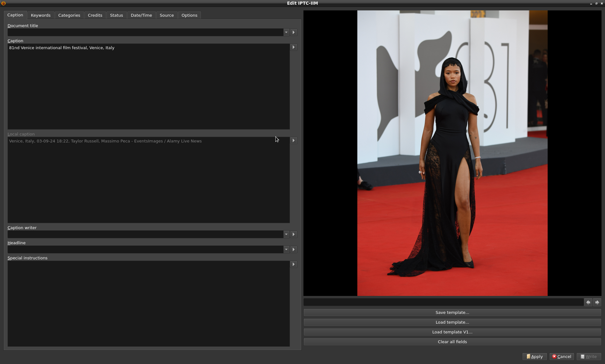Click the red carpet photo preview
605x364 pixels.
click(452, 153)
